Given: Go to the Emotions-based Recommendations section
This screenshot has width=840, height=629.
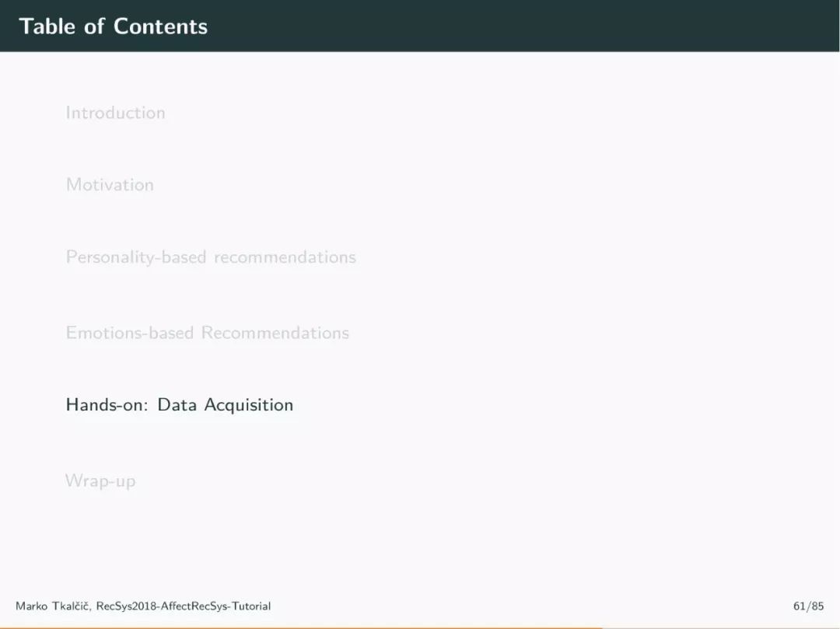Looking at the screenshot, I should coord(208,333).
